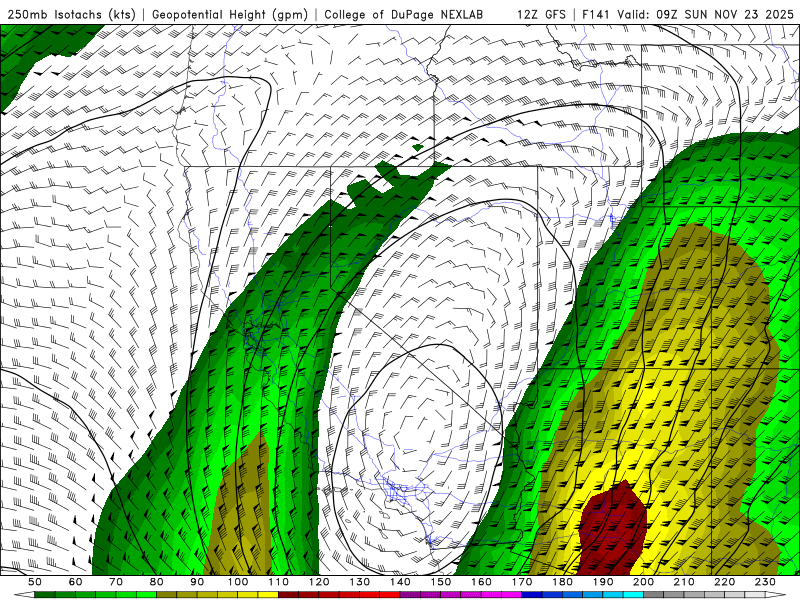The width and height of the screenshot is (800, 600).
Task: Click the 60 label on the legend scale
Action: click(76, 582)
